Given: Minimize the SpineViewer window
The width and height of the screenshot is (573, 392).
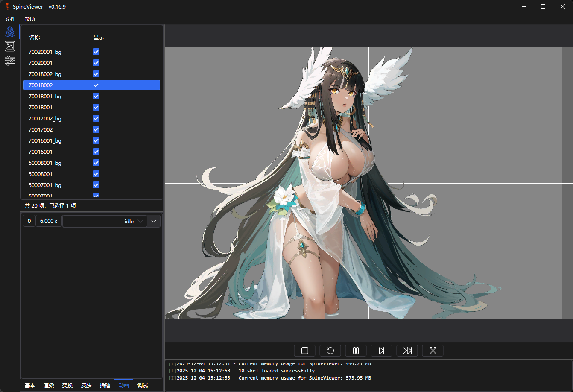Looking at the screenshot, I should click(x=524, y=6).
